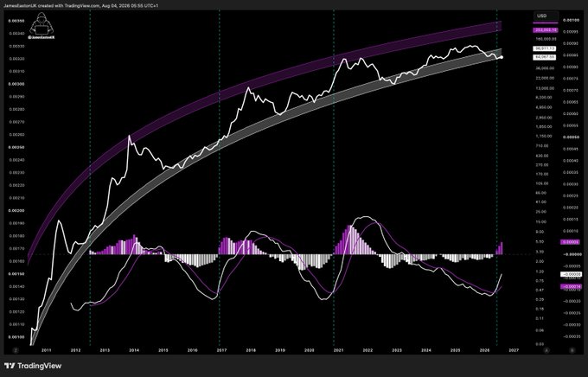Click the 2013 label on the time axis
The height and width of the screenshot is (377, 588).
pos(105,350)
